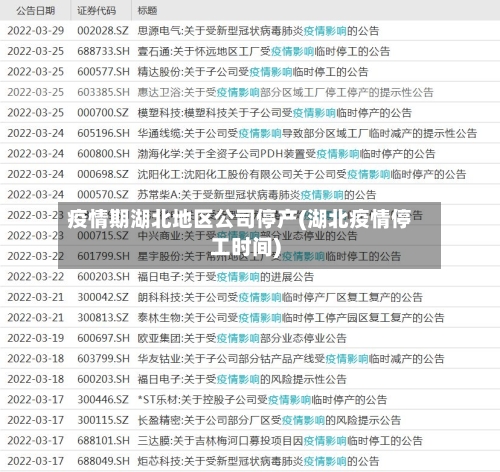Select security code 688049.SH
500x472 pixels.
[x=103, y=461]
